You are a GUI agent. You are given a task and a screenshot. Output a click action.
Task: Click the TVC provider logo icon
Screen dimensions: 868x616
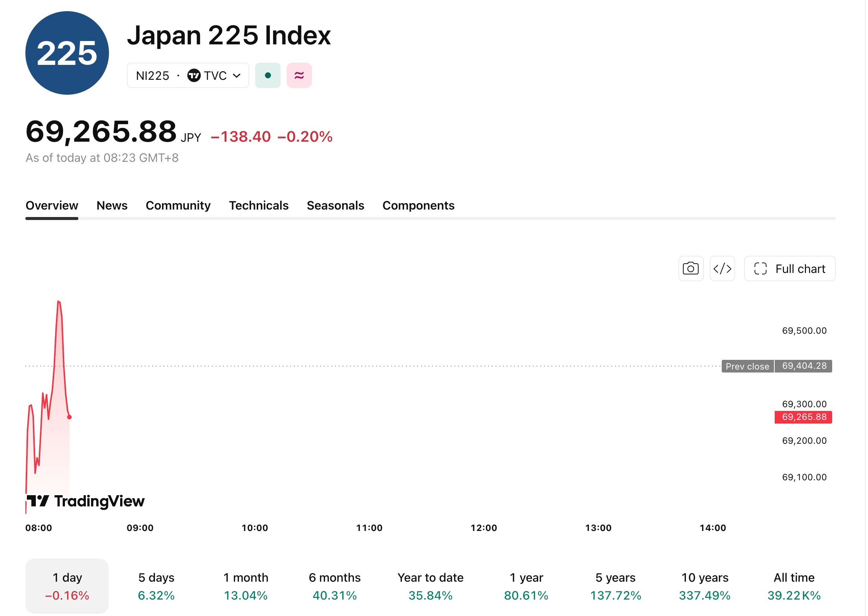pyautogui.click(x=194, y=75)
